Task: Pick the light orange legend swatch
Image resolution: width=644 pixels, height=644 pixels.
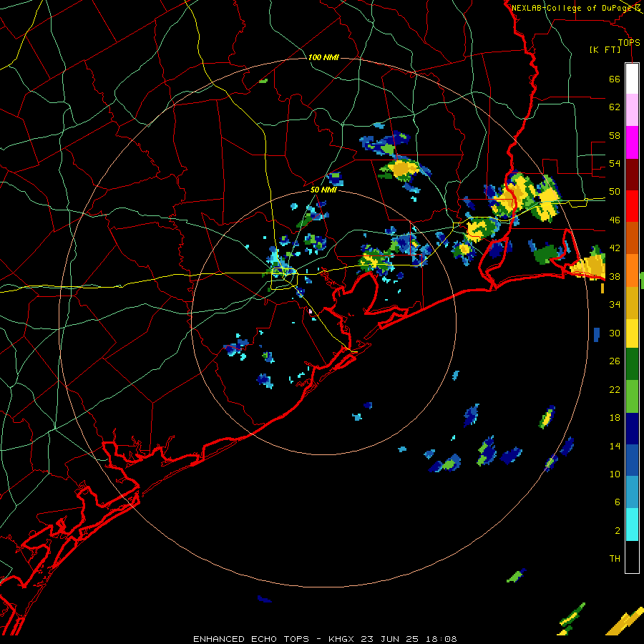Action: [632, 270]
